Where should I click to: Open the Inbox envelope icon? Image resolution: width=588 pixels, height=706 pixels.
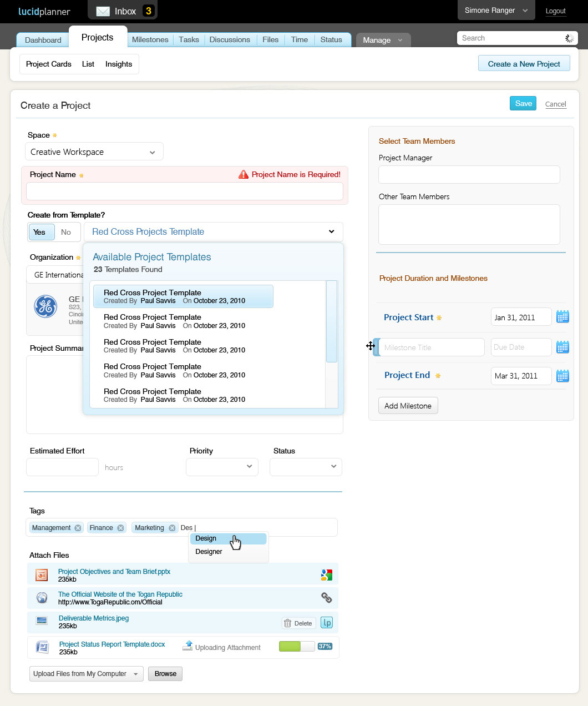pos(103,11)
